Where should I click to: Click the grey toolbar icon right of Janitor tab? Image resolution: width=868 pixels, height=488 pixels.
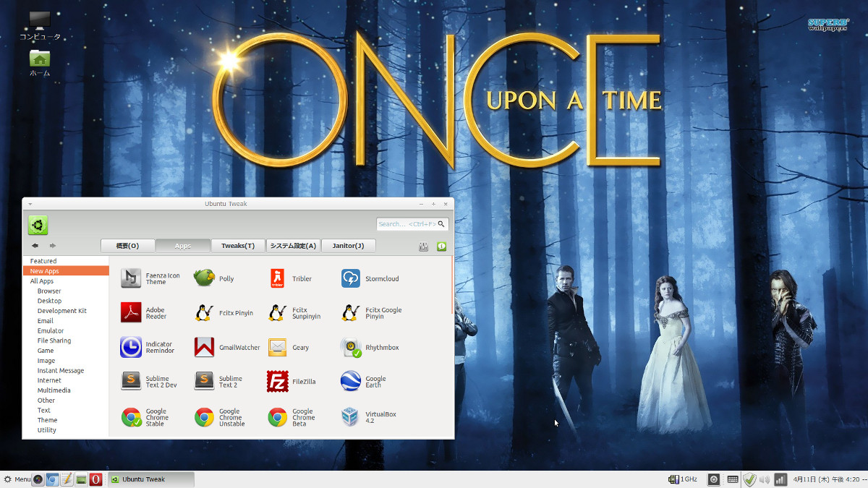(x=423, y=247)
